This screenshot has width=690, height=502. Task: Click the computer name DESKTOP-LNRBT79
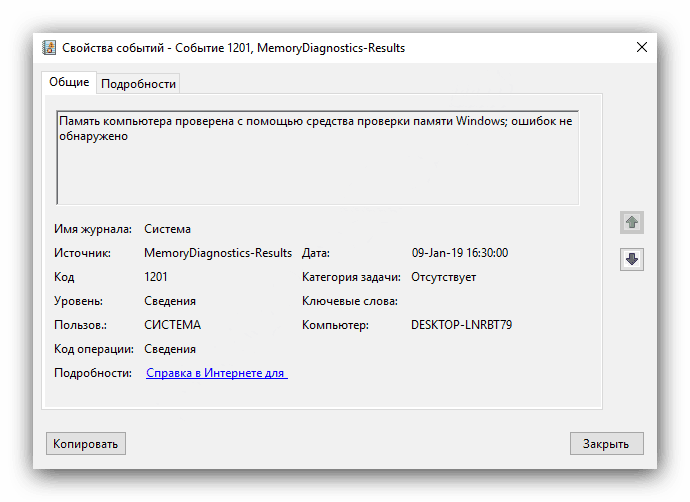point(462,325)
